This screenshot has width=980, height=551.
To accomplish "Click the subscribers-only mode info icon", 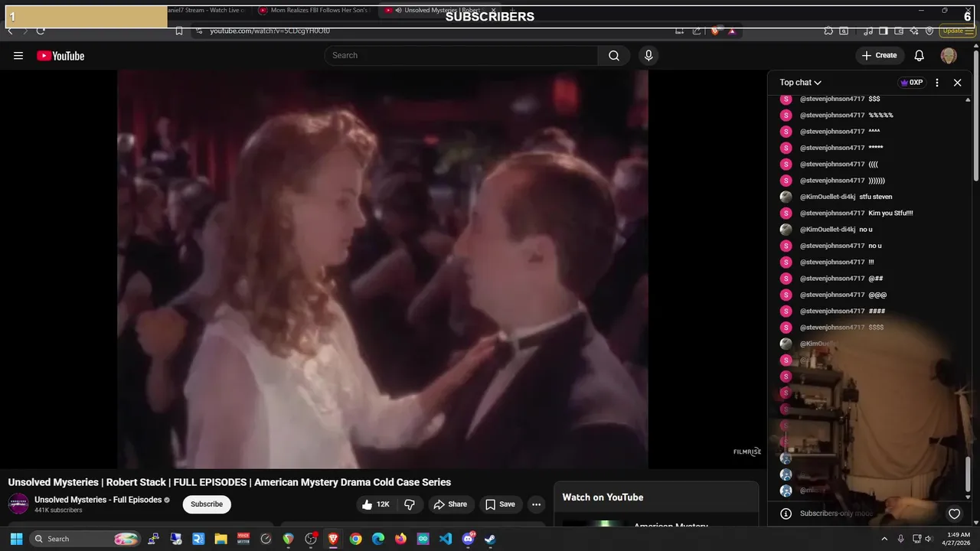I will coord(786,514).
